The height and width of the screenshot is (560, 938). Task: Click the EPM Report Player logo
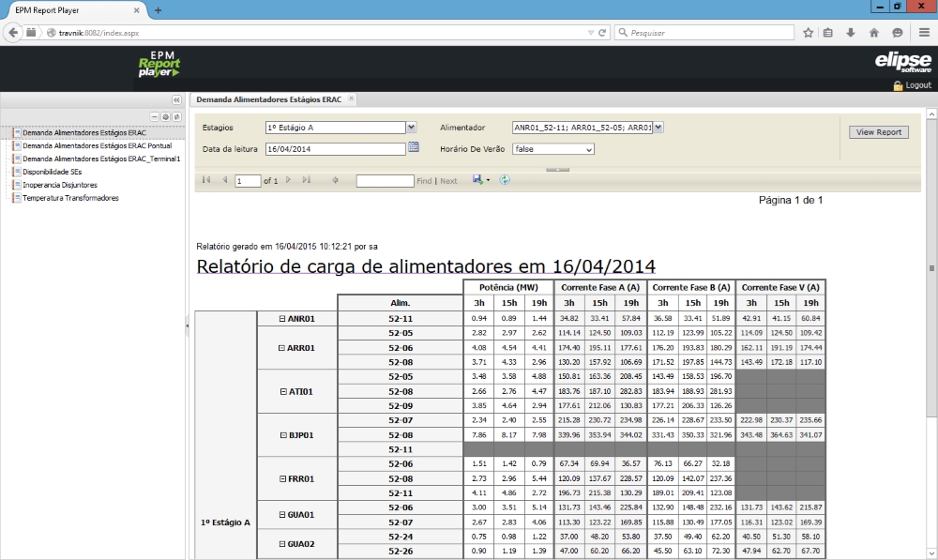tap(159, 64)
